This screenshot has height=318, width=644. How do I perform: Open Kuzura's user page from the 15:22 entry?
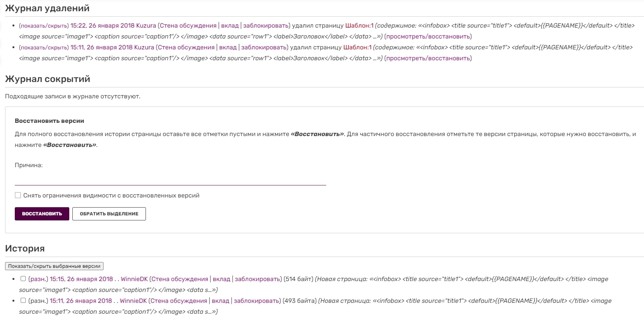[146, 26]
